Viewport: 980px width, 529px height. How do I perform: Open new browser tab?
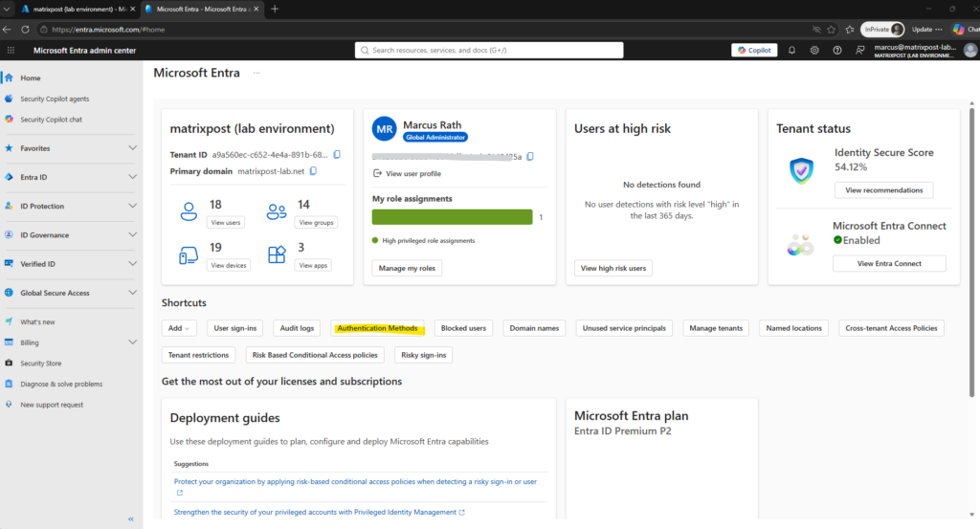[x=275, y=9]
